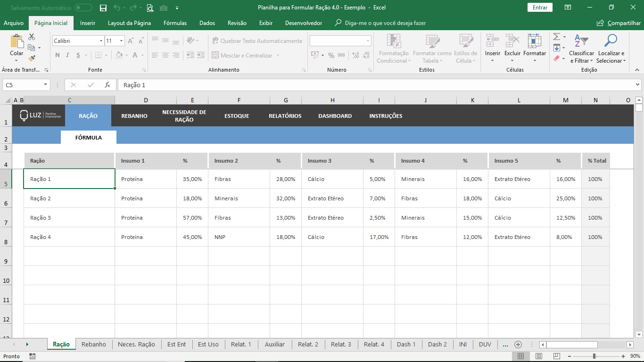This screenshot has width=644, height=362.
Task: Click the Compartilhar button
Action: coord(619,23)
